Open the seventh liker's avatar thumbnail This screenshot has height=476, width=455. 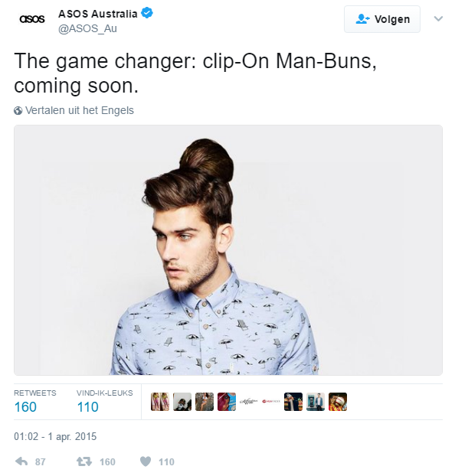click(293, 402)
